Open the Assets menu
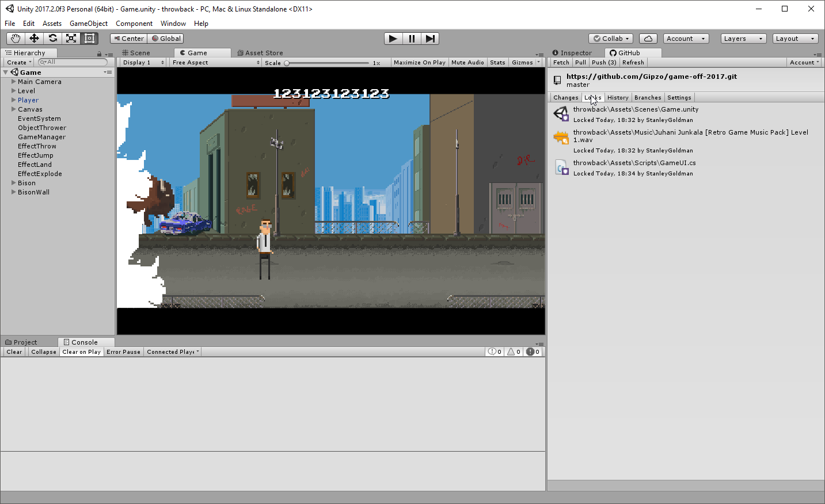The height and width of the screenshot is (504, 825). (52, 24)
